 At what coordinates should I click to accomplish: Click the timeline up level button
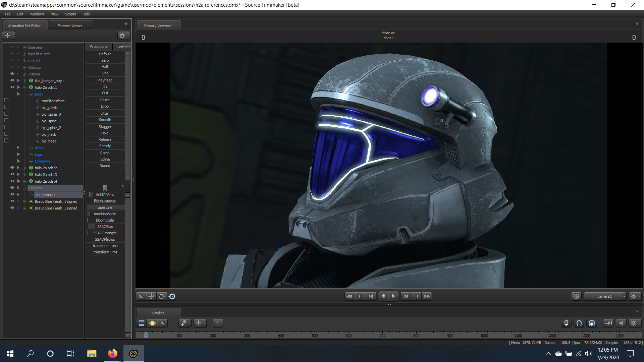pos(218,323)
